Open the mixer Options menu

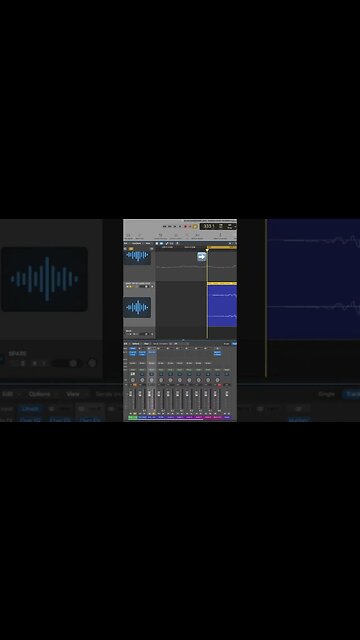(x=136, y=344)
